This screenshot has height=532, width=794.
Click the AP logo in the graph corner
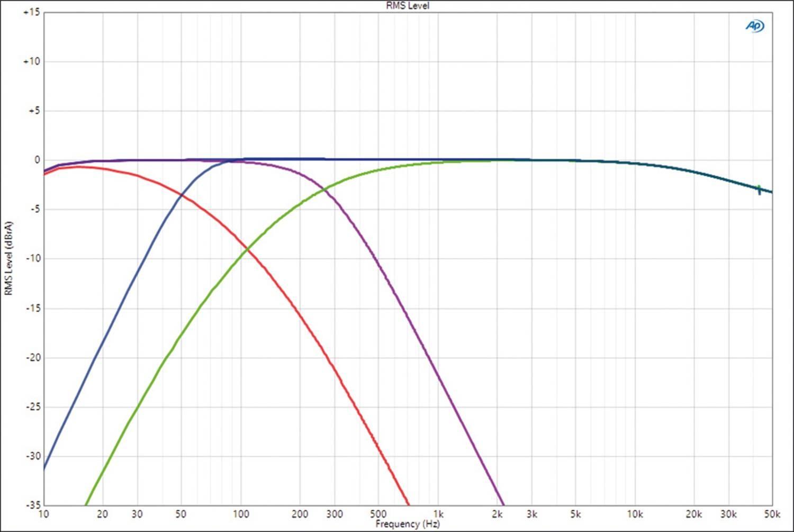(754, 26)
